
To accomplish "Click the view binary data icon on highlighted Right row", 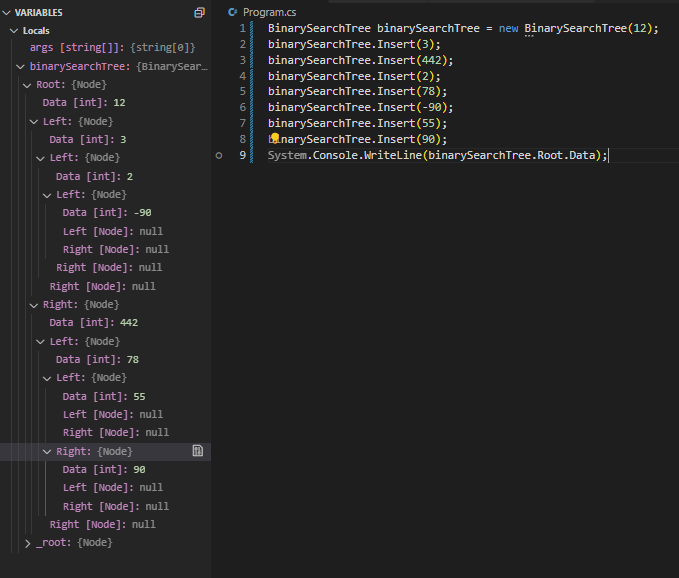I will pyautogui.click(x=197, y=452).
